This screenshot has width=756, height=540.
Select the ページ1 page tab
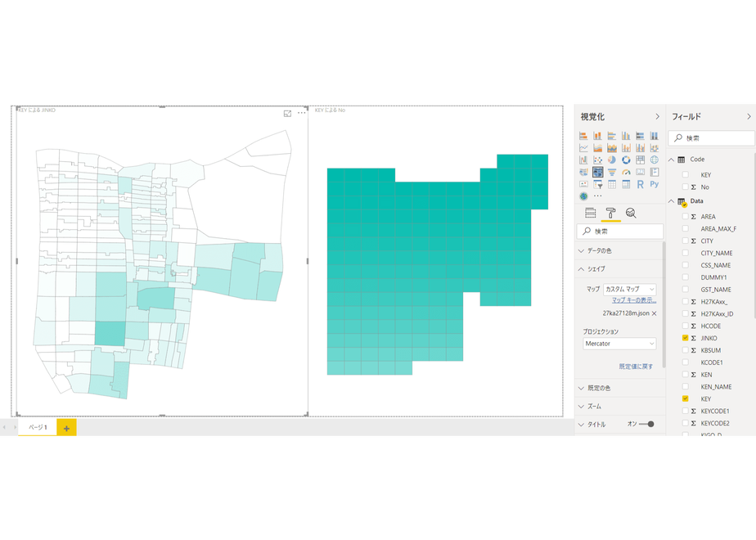pos(38,427)
